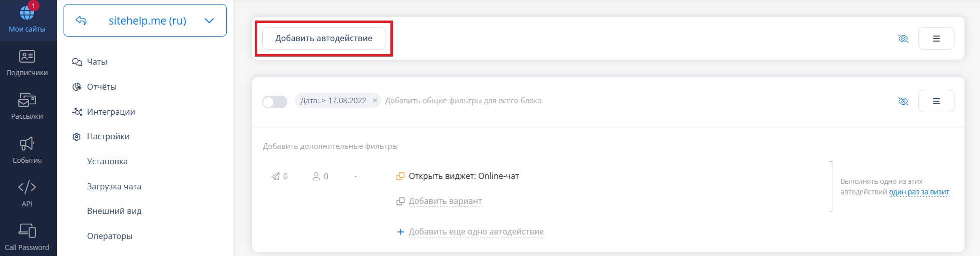
Task: Open Интеграции menu item
Action: tap(111, 112)
